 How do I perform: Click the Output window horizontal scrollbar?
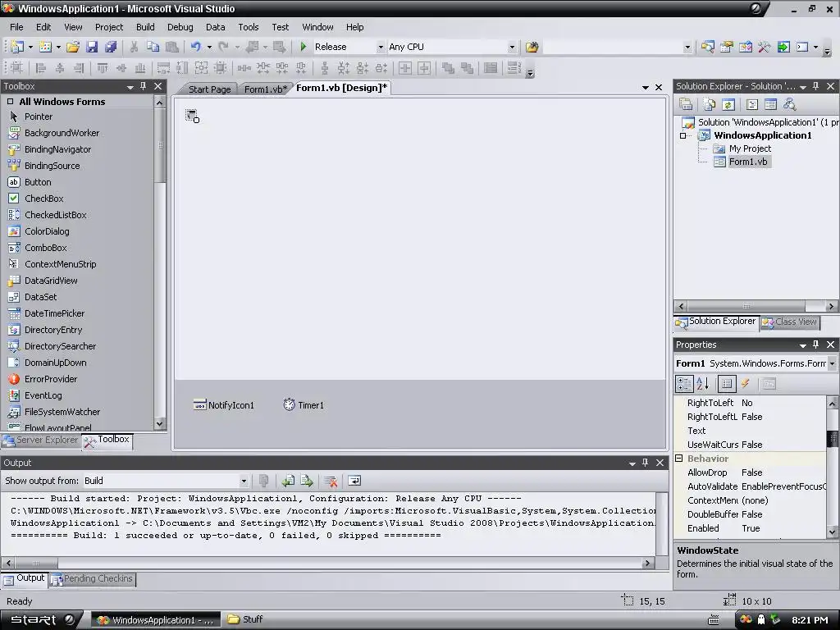[327, 563]
